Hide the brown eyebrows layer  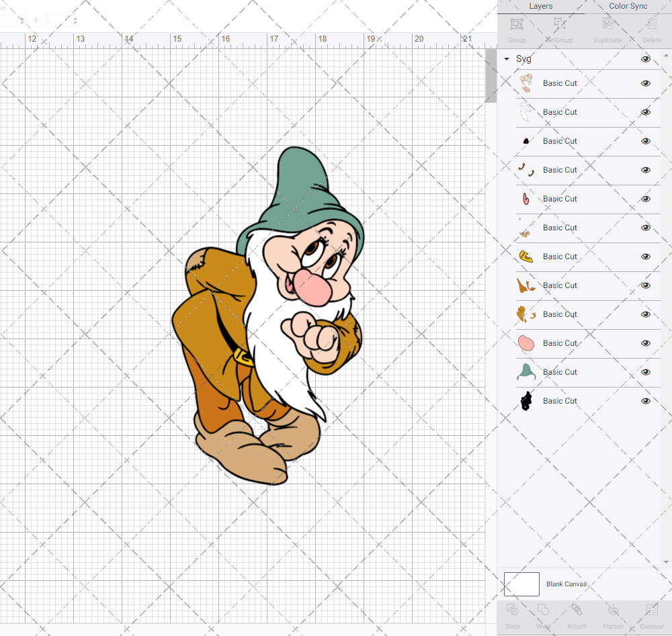pyautogui.click(x=645, y=170)
